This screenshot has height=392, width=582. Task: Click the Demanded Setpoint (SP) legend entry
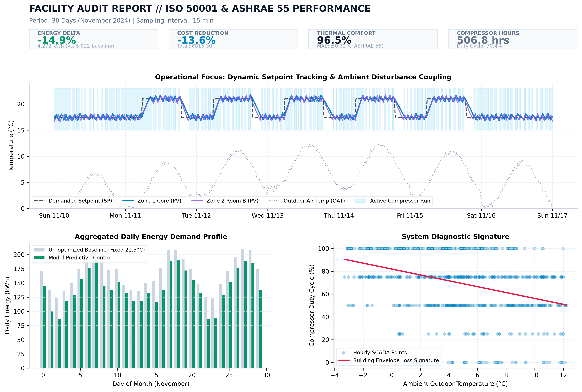(x=73, y=201)
